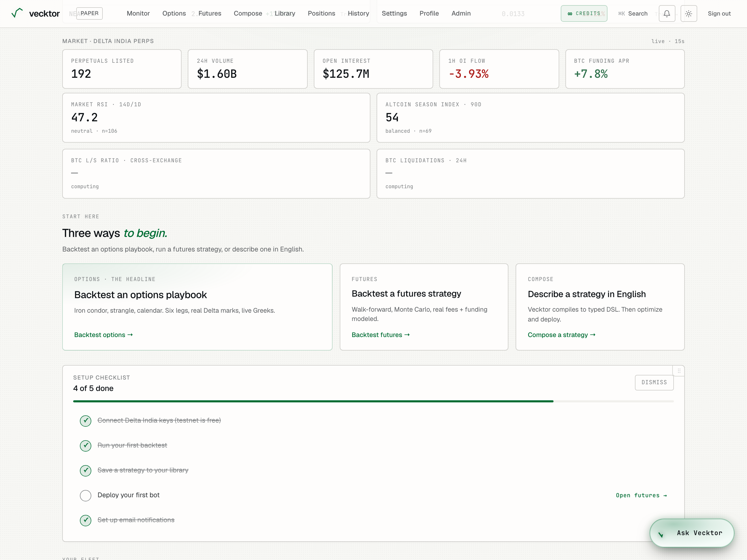Open the Admin nav item
Viewport: 747px width, 560px height.
pos(461,13)
